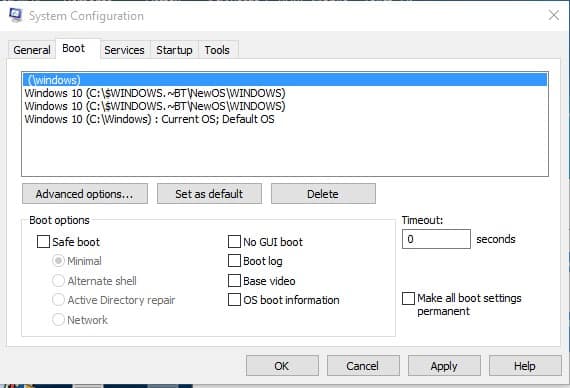570x388 pixels.
Task: Close the System Configuration window
Action: pyautogui.click(x=554, y=15)
